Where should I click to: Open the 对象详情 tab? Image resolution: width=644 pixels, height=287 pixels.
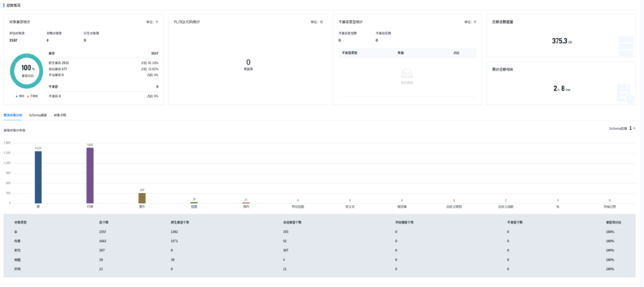point(60,115)
